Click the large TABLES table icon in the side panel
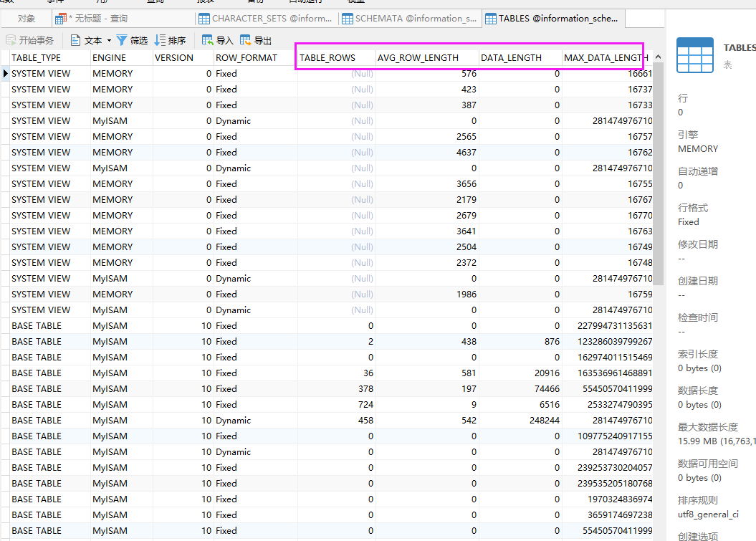Image resolution: width=756 pixels, height=541 pixels. (x=695, y=55)
